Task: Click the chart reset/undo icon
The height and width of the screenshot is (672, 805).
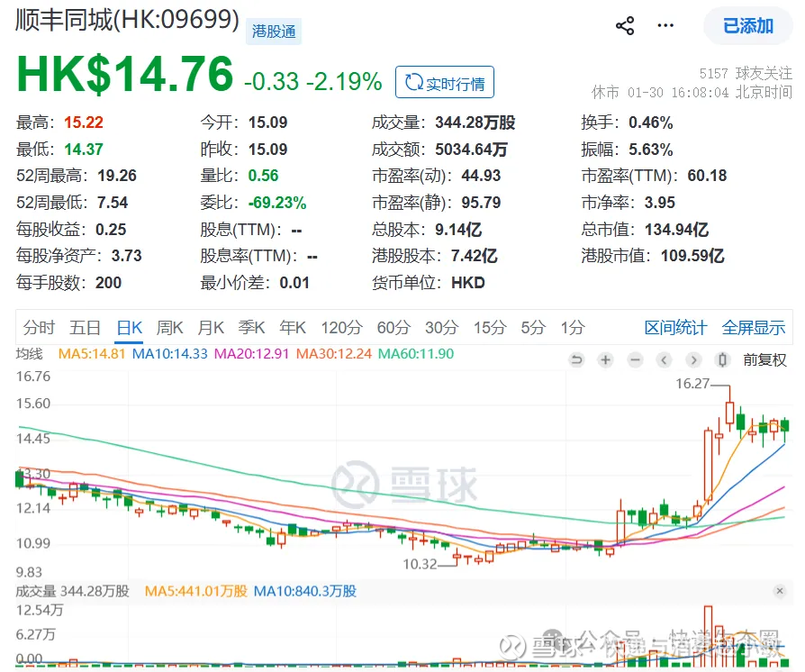Action: click(x=576, y=359)
